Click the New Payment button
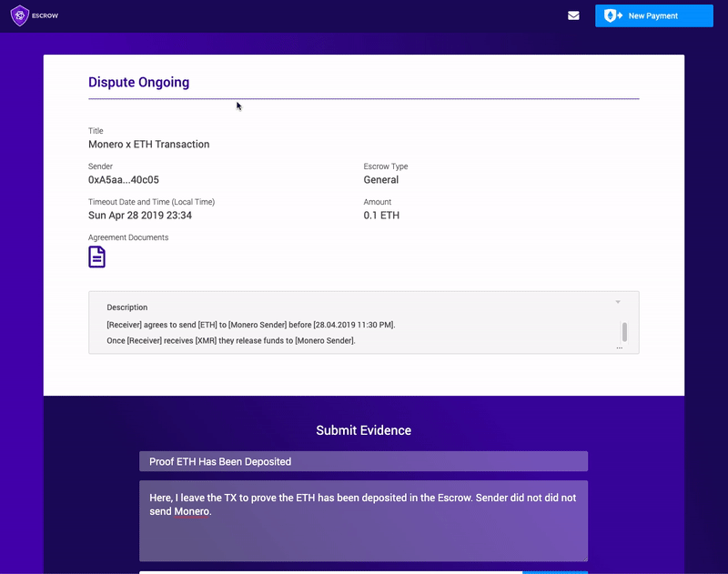The height and width of the screenshot is (574, 728). point(654,15)
